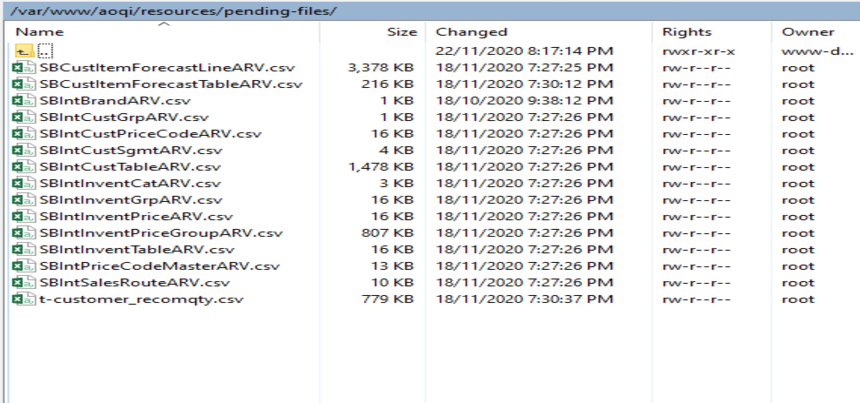Viewport: 860px width, 403px height.
Task: Click the SBCustItemForecastLineARV.csv file icon
Action: pyautogui.click(x=21, y=68)
